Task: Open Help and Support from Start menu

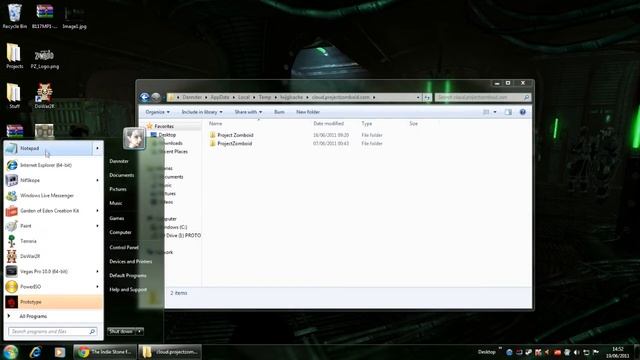Action: coord(128,289)
